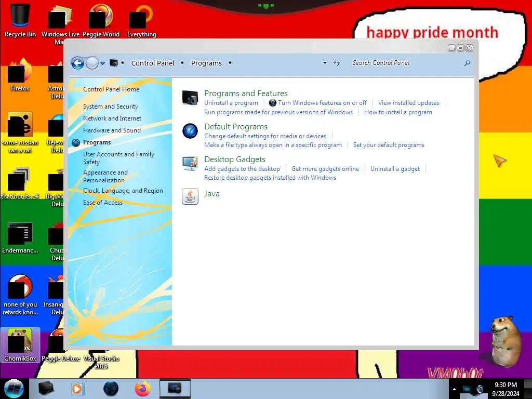
Task: Click the Desktop Gadgets icon
Action: [190, 164]
